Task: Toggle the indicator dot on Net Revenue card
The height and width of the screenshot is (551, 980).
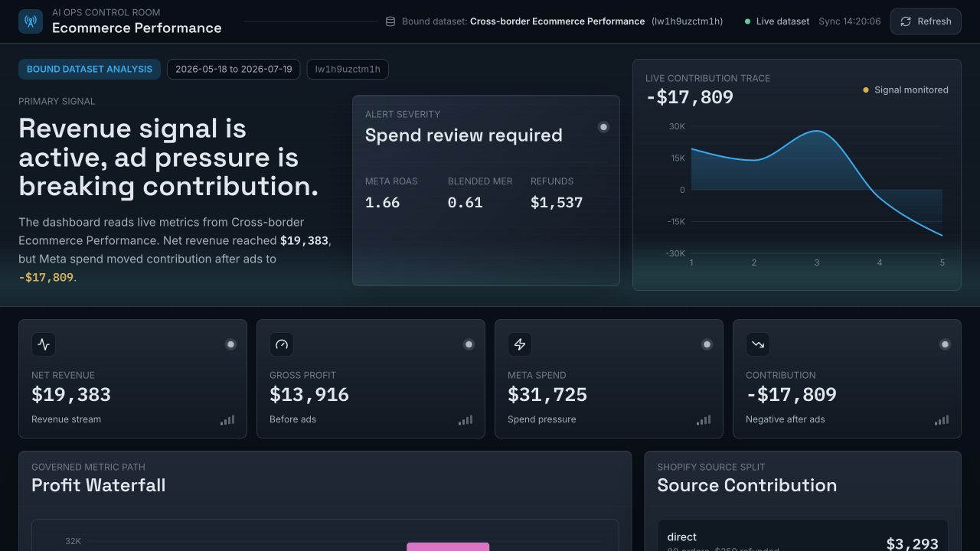Action: coord(230,344)
